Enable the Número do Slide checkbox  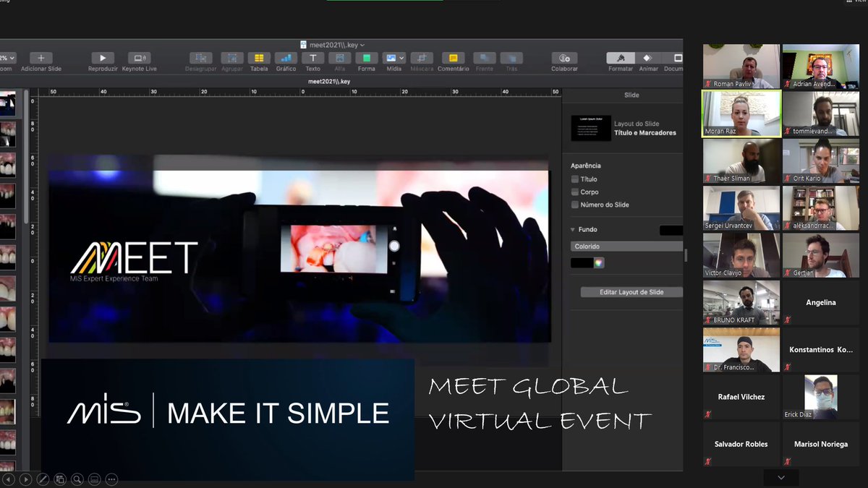[574, 205]
